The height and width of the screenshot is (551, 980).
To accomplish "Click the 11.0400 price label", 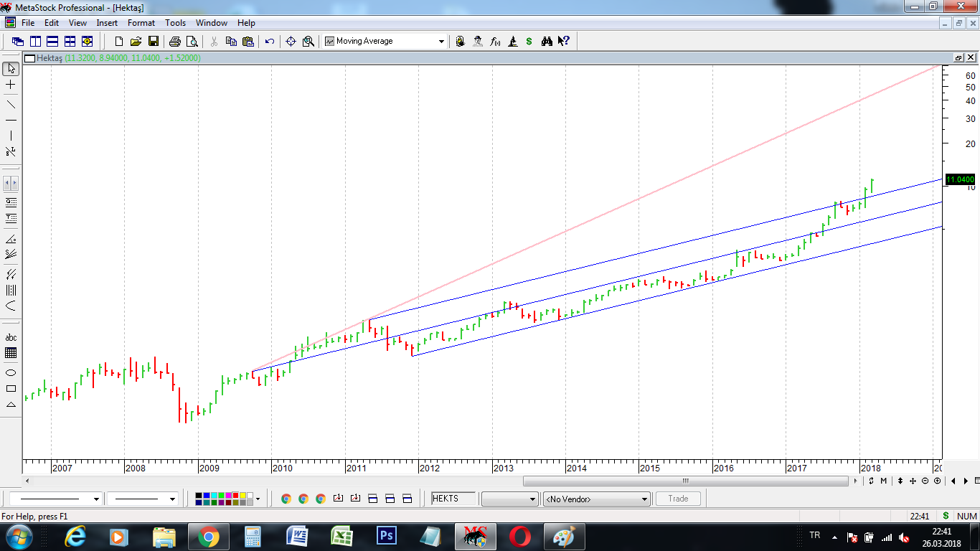I will 961,179.
